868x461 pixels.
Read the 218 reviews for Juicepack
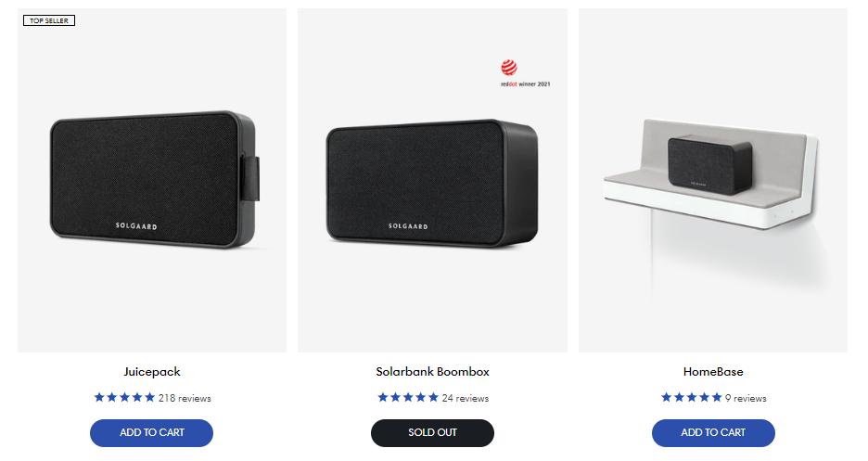(x=185, y=398)
